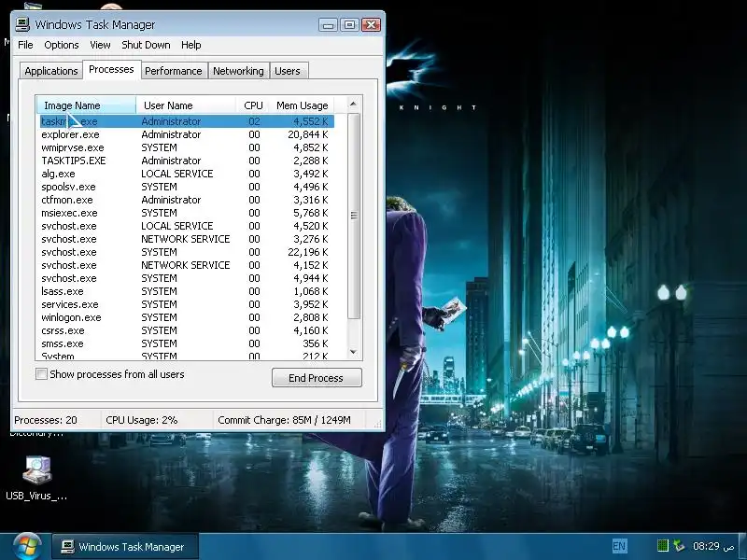Select the alg.exe process

187,174
